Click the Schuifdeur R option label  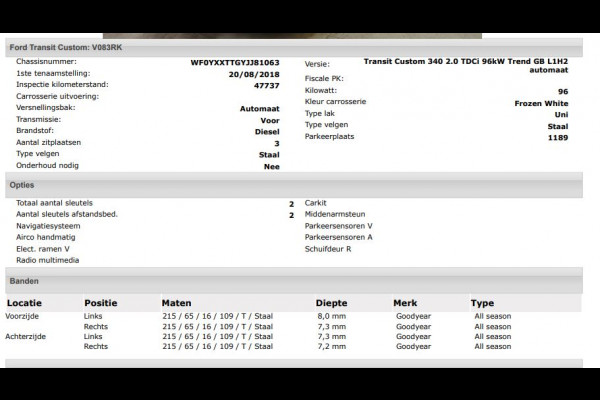[x=334, y=249]
